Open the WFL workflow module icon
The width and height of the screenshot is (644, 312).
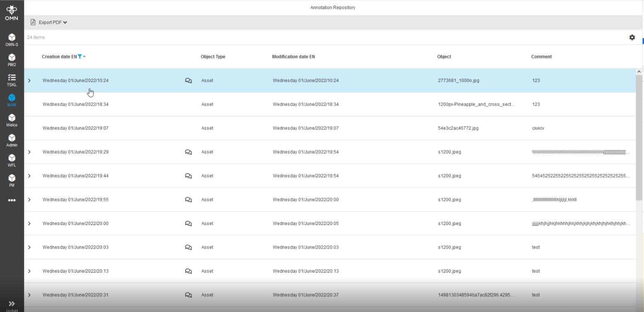coord(12,159)
